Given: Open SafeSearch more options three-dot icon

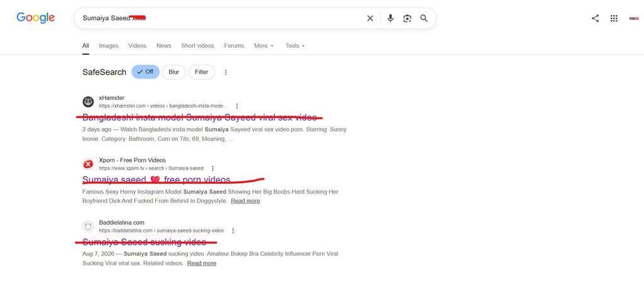Looking at the screenshot, I should (x=226, y=72).
